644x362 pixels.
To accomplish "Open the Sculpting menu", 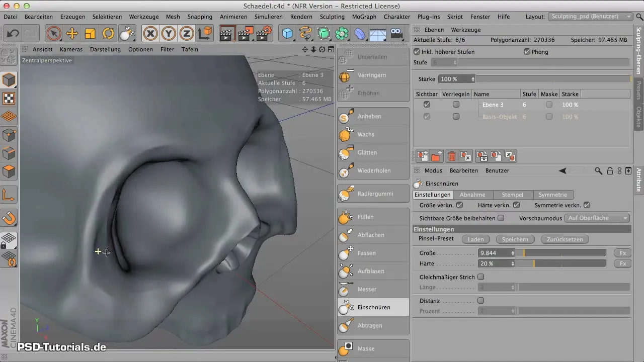I will 332,17.
